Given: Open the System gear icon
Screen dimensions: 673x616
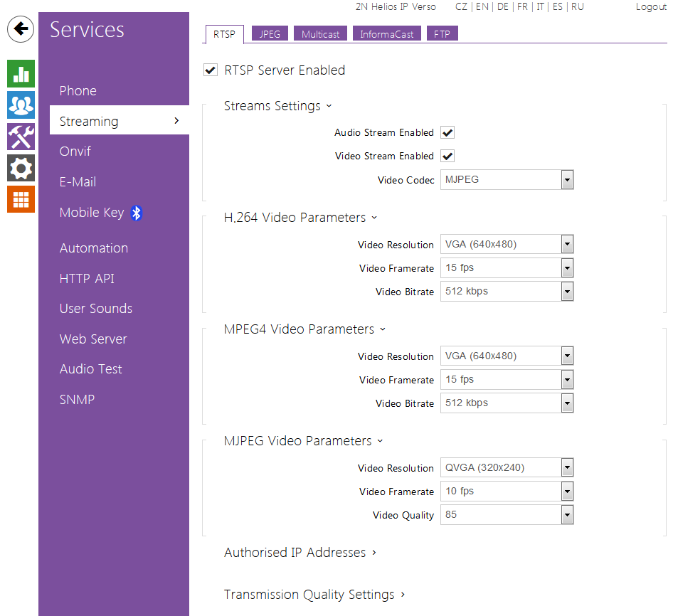Looking at the screenshot, I should pos(21,168).
